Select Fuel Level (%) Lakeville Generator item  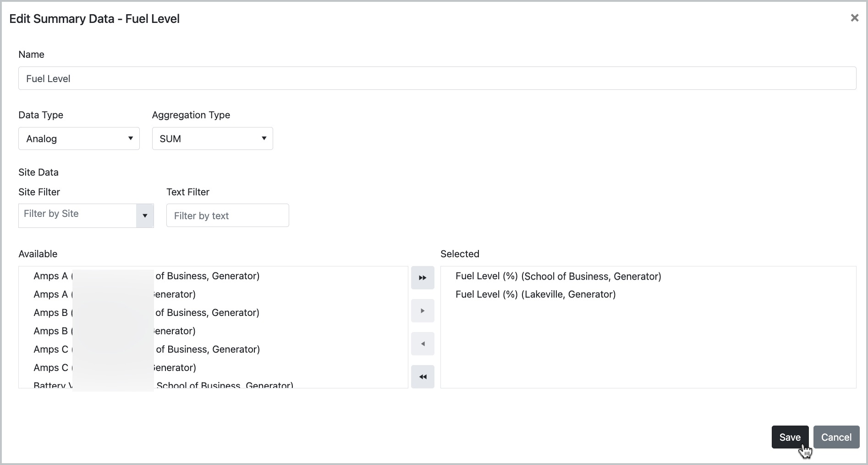tap(535, 294)
